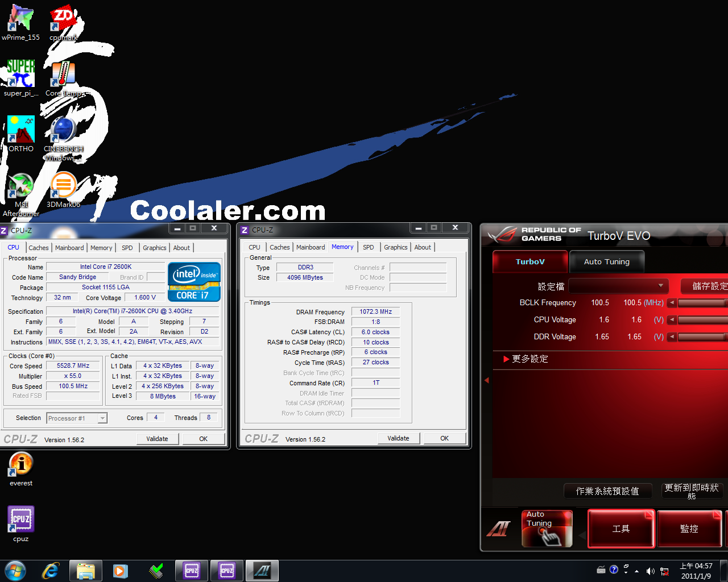Adjust the CPU Voltage slider
This screenshot has height=582, width=728.
point(702,320)
